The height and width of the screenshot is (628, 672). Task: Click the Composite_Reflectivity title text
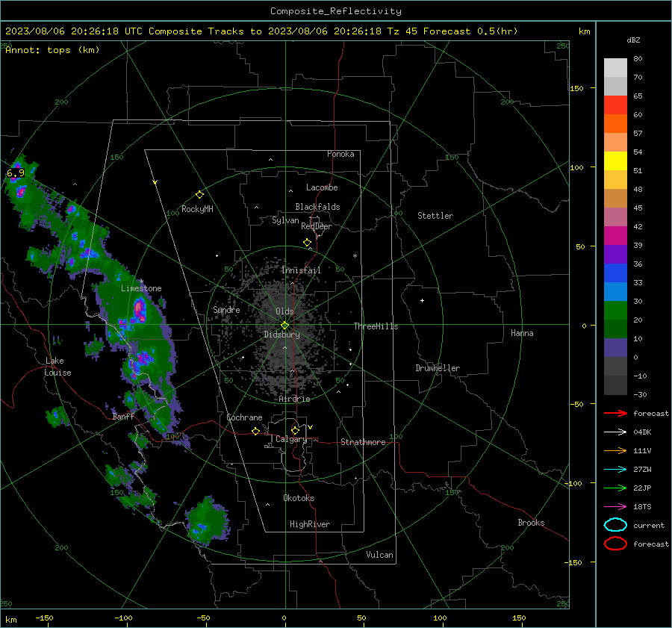[336, 11]
